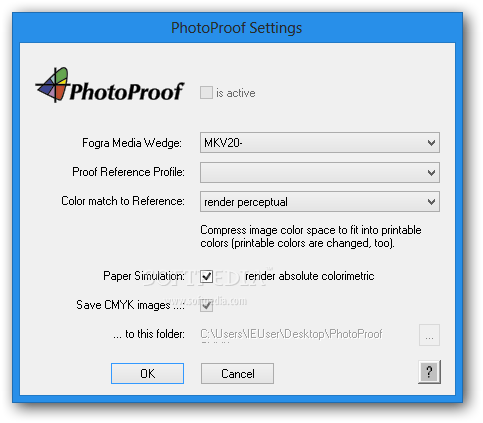Viewport: 483px width, 423px height.
Task: Click OK to confirm settings
Action: [x=147, y=374]
